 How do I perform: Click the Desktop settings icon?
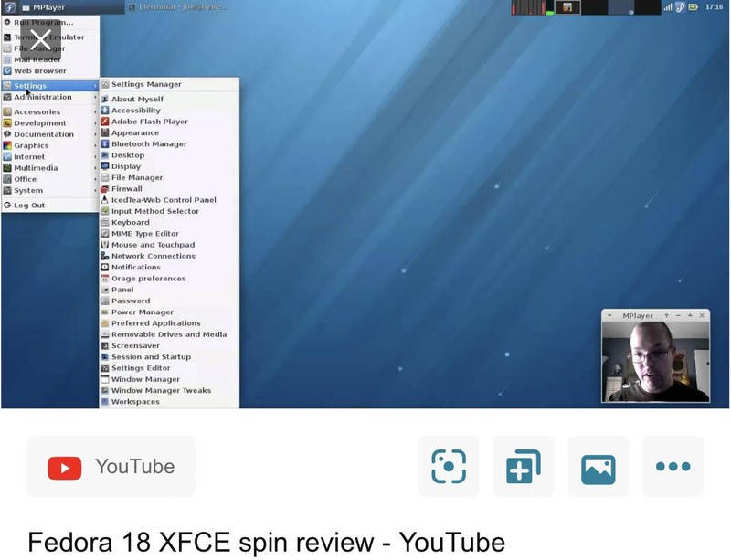click(105, 154)
